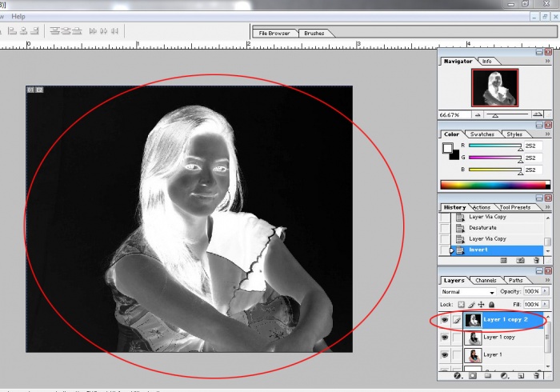Toggle lock transparent pixels checkbox
Viewport: 560px width, 392px height.
point(462,305)
